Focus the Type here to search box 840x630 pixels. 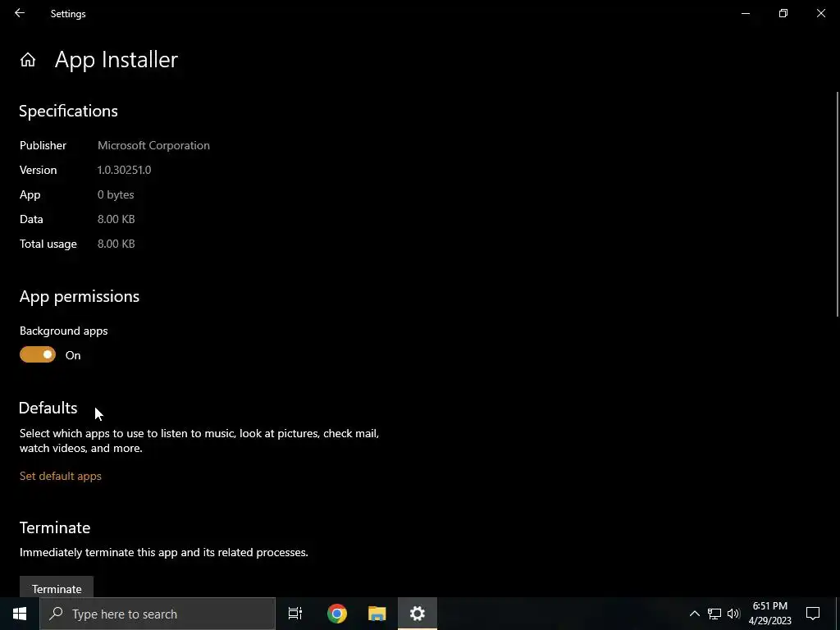coord(157,614)
